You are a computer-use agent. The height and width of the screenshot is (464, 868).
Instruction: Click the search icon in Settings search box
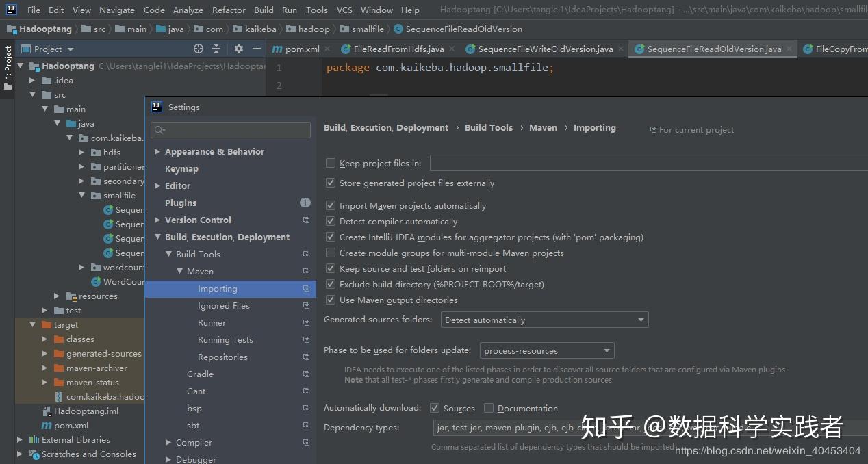(160, 130)
